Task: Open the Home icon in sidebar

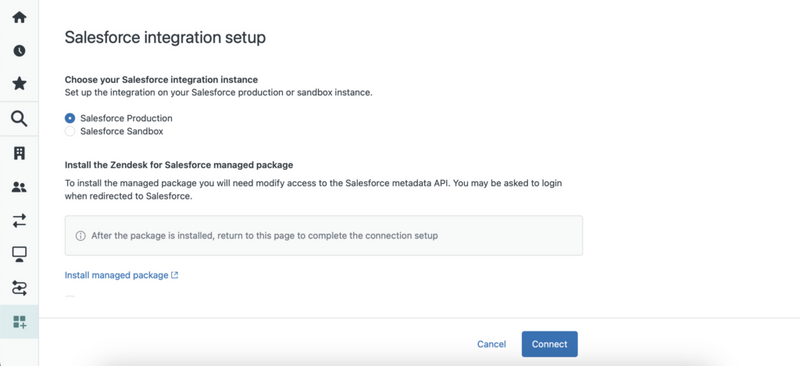Action: click(19, 17)
